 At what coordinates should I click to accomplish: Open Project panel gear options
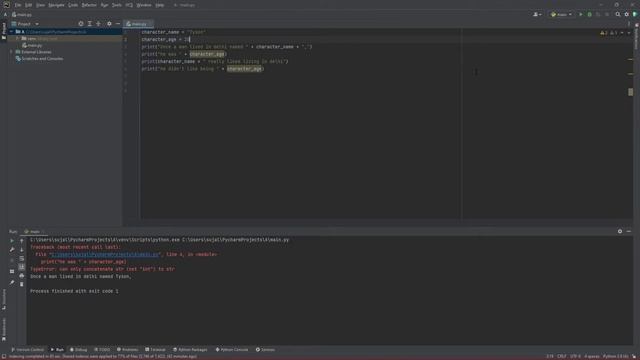(109, 24)
